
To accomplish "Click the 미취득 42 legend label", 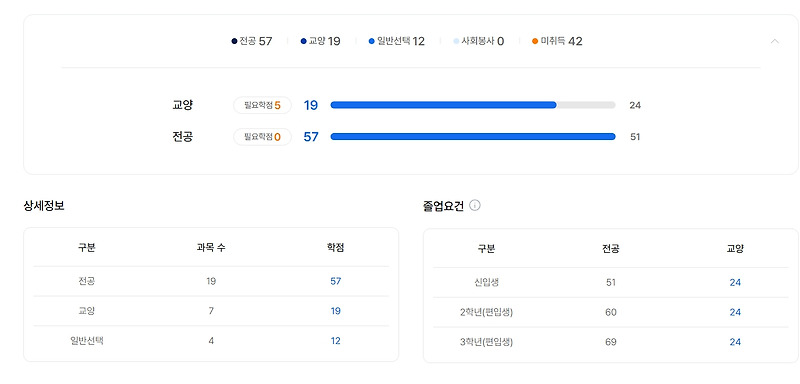I will pos(561,41).
